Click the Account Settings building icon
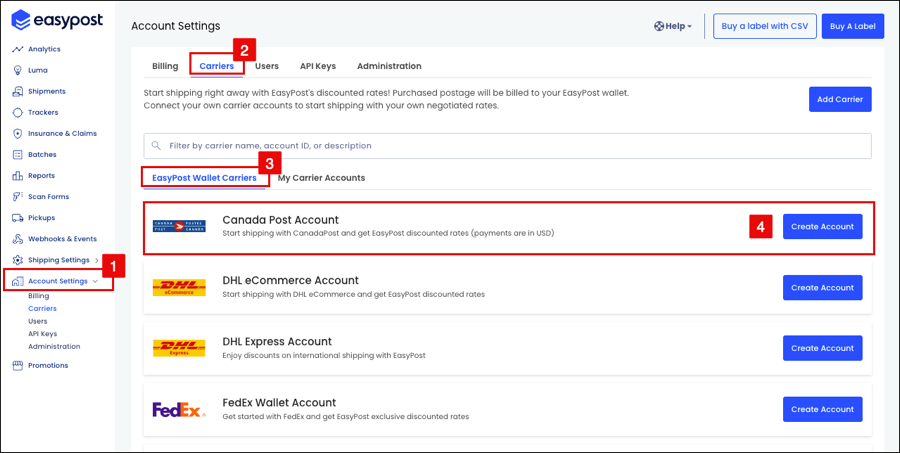Screen dimensions: 900x453 point(17,281)
